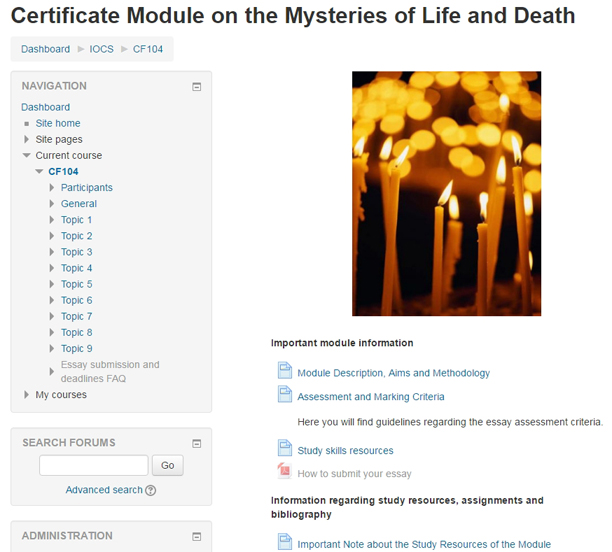Image resolution: width=612 pixels, height=552 pixels.
Task: Click the Current course label
Action: [x=69, y=155]
